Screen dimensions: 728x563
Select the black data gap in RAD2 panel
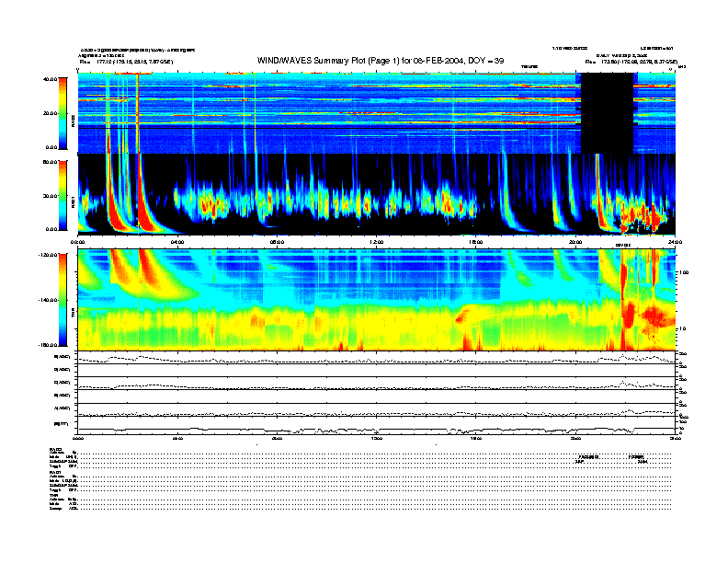[606, 113]
